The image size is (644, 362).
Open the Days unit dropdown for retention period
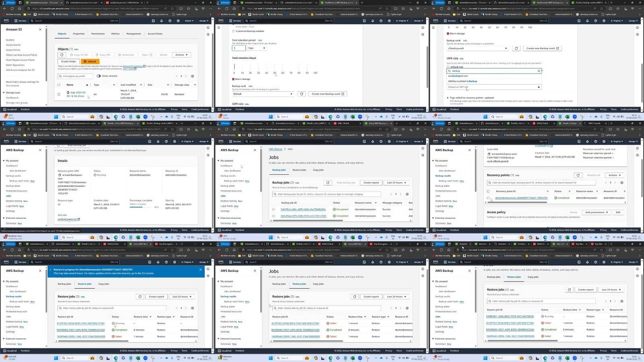click(x=257, y=48)
